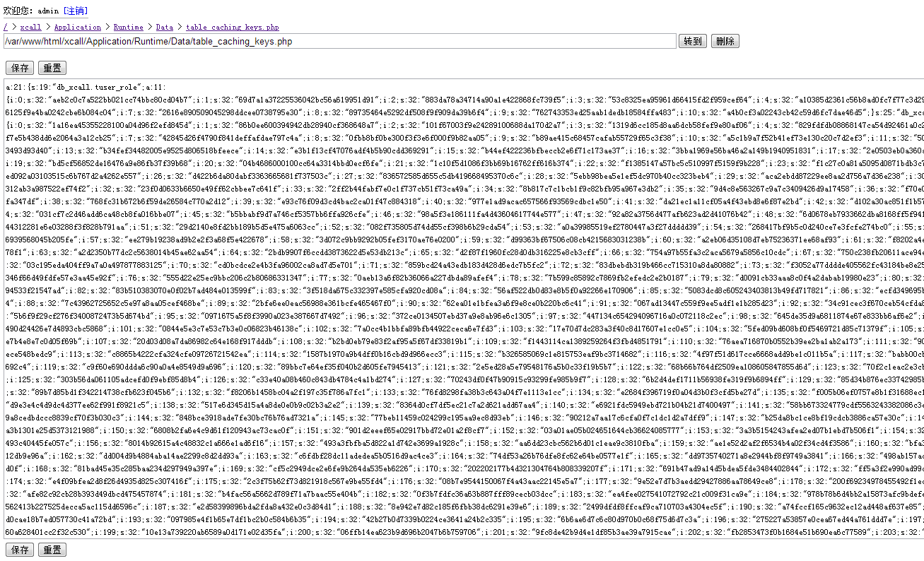Click the table_caching_keys.php breadcrumb link
The width and height of the screenshot is (924, 561).
pyautogui.click(x=233, y=27)
